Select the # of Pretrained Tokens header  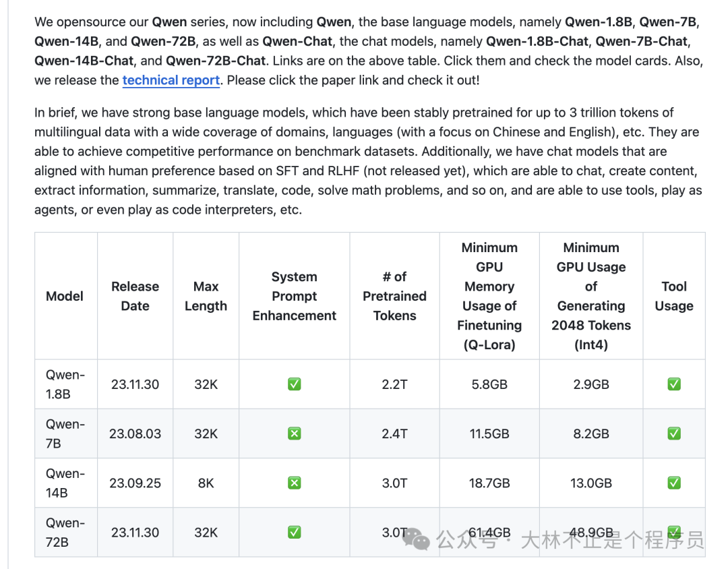point(394,297)
